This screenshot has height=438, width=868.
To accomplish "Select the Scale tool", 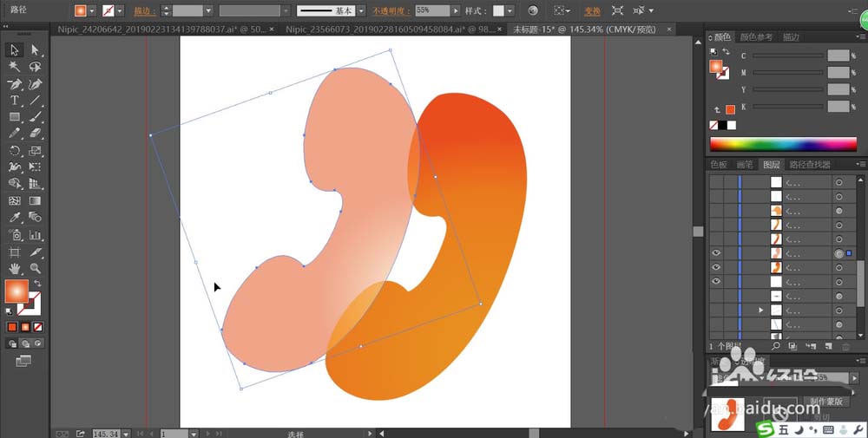I will pos(35,150).
